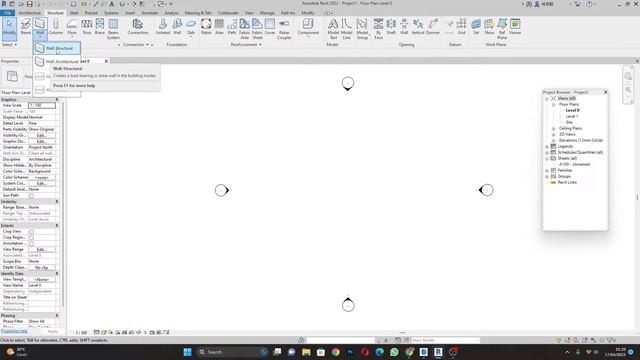
Task: Switch to the Steel ribbon tab
Action: (x=74, y=13)
